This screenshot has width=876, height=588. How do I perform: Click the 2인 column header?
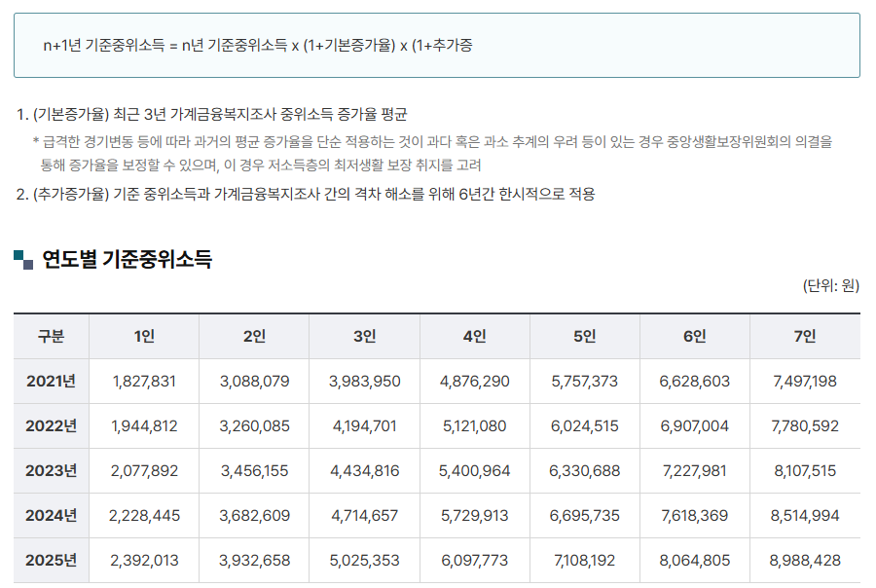(x=252, y=335)
